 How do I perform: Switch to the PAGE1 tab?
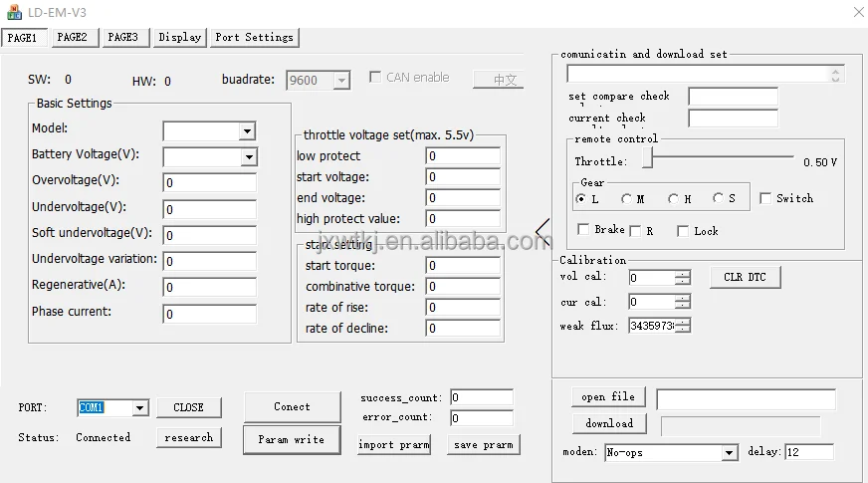tap(23, 38)
